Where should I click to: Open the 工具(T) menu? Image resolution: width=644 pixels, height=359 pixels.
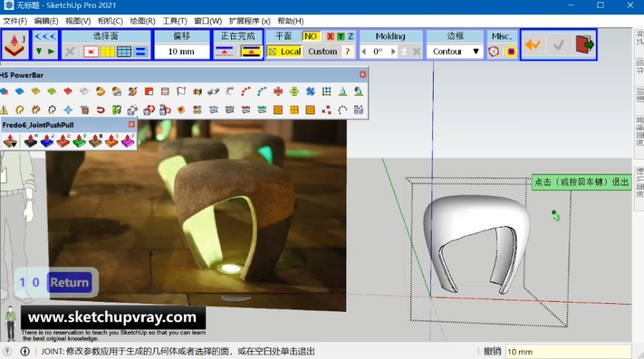(175, 21)
